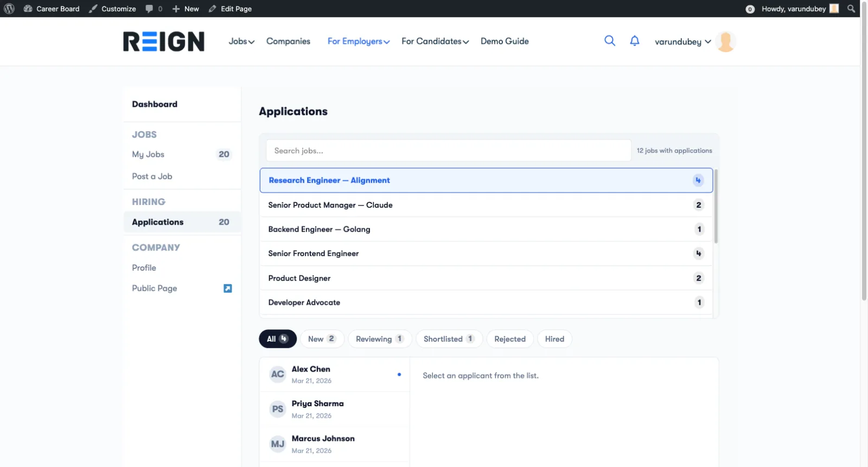The height and width of the screenshot is (467, 868).
Task: Click the page vertical scrollbar
Action: 864,152
